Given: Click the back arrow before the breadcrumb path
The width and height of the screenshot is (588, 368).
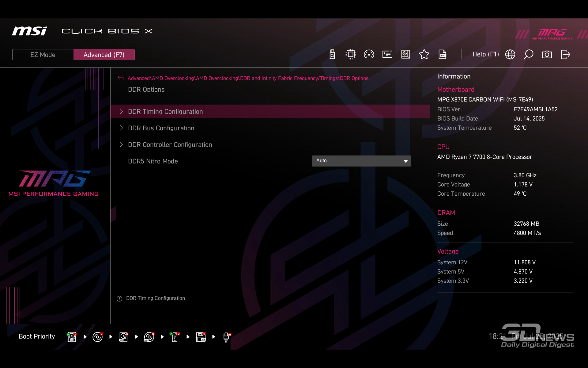Looking at the screenshot, I should 121,79.
